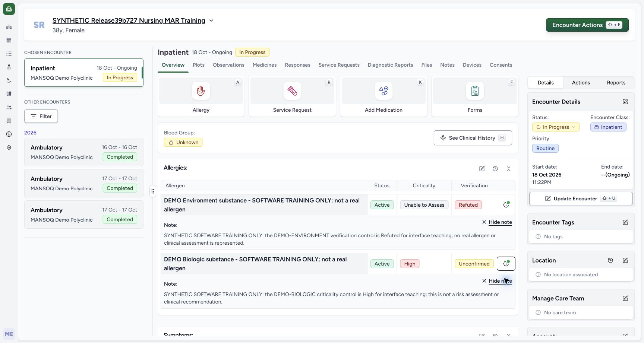View Location history clock icon
The width and height of the screenshot is (644, 343).
pyautogui.click(x=610, y=260)
